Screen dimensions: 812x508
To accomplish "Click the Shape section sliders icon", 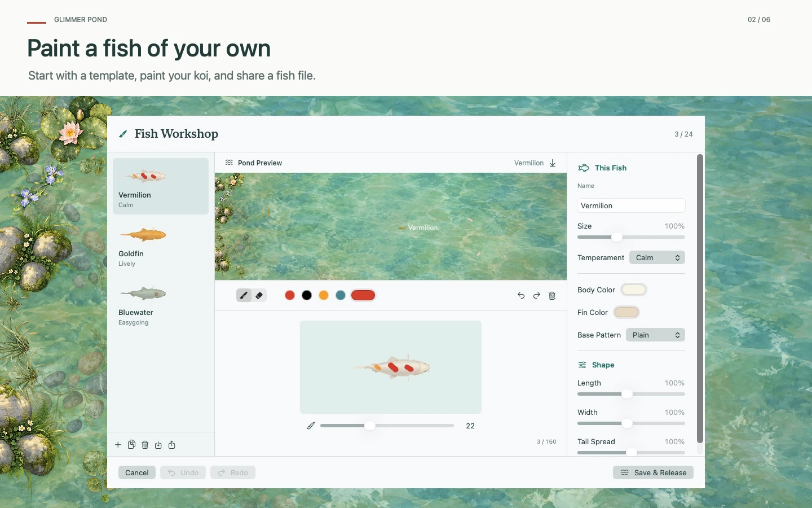I will point(582,365).
